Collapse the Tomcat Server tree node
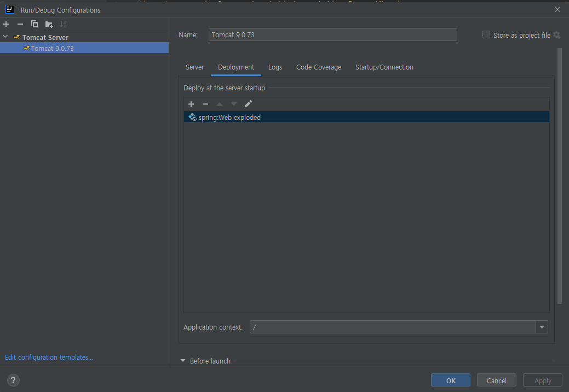569x392 pixels. click(5, 37)
